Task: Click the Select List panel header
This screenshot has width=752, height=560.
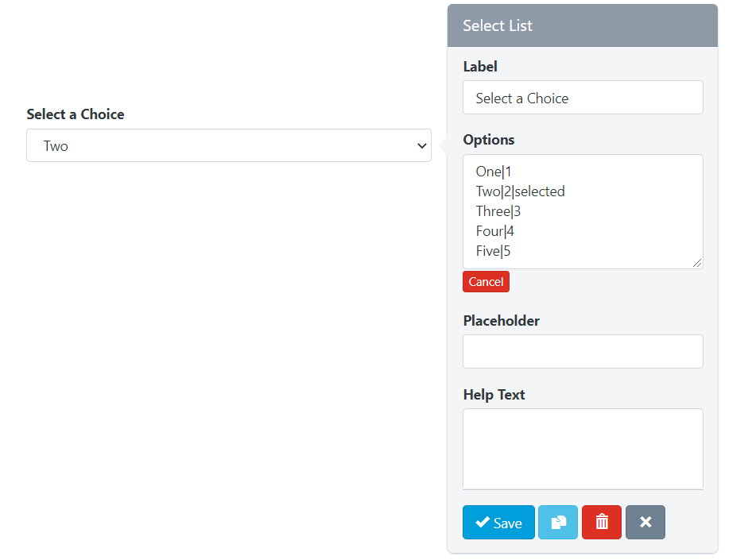Action: click(583, 25)
